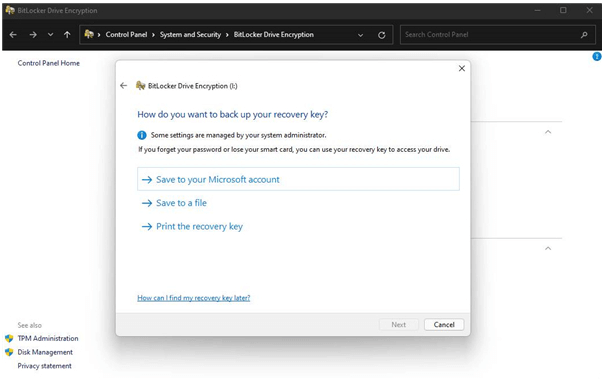
Task: Open How can I find my recovery key later
Action: click(194, 298)
